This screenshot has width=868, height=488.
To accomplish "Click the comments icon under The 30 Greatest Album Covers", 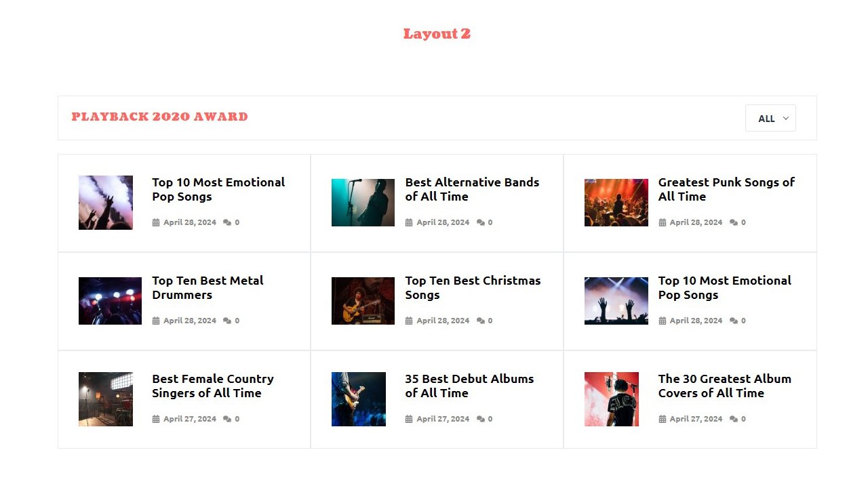I will point(733,419).
